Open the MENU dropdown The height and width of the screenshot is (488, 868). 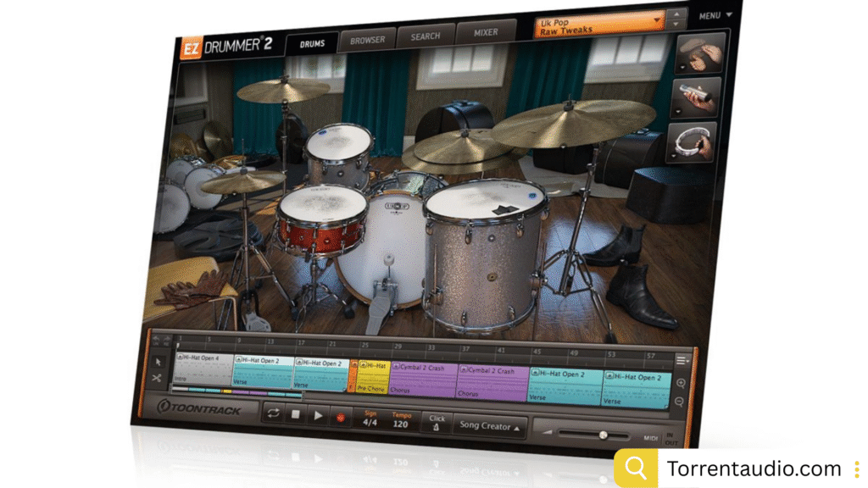[x=715, y=15]
